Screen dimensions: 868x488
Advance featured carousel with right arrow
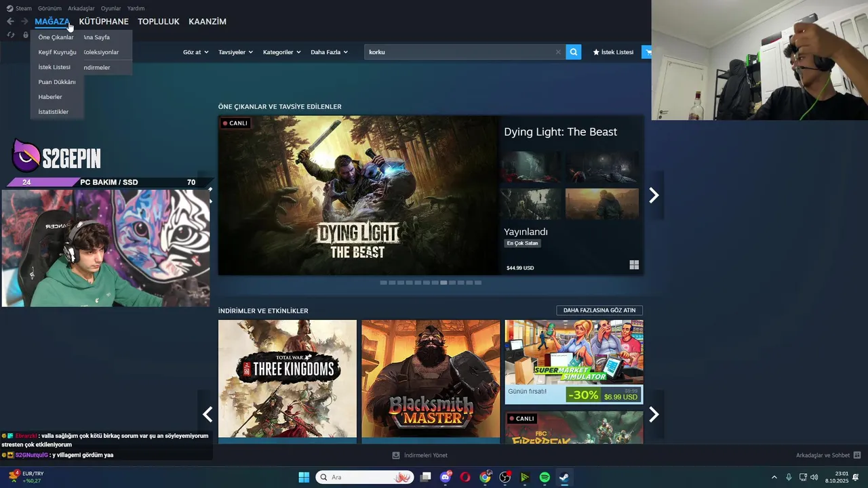[x=654, y=195]
